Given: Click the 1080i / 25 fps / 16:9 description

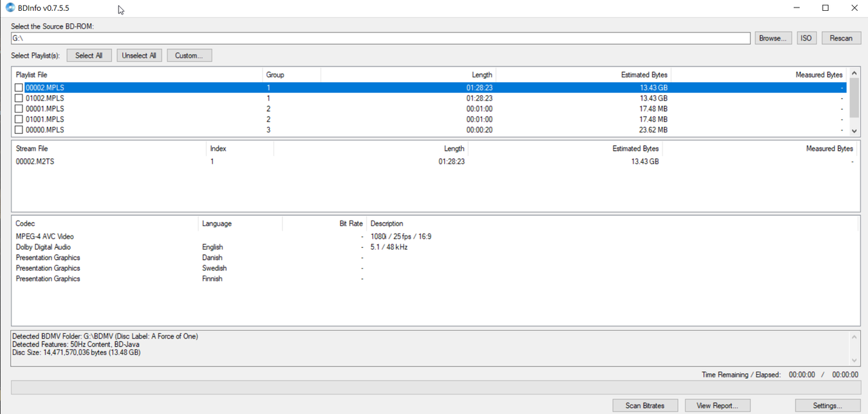Looking at the screenshot, I should click(x=401, y=237).
